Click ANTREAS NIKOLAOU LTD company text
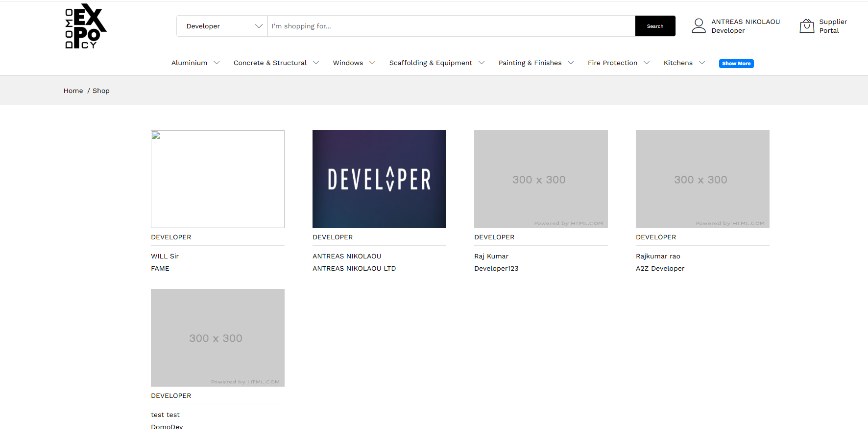The image size is (868, 441). point(354,268)
